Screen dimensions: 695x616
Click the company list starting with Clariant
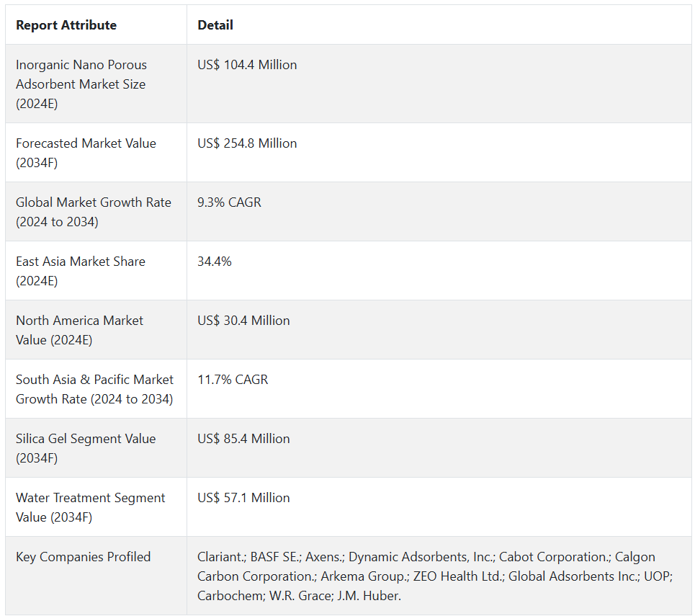(x=434, y=576)
